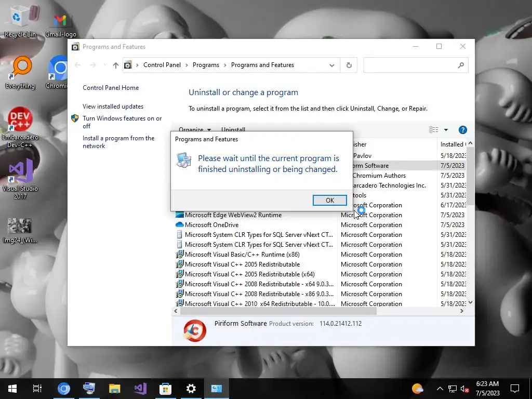
Task: Click back navigation arrow in Programs window
Action: pyautogui.click(x=77, y=65)
